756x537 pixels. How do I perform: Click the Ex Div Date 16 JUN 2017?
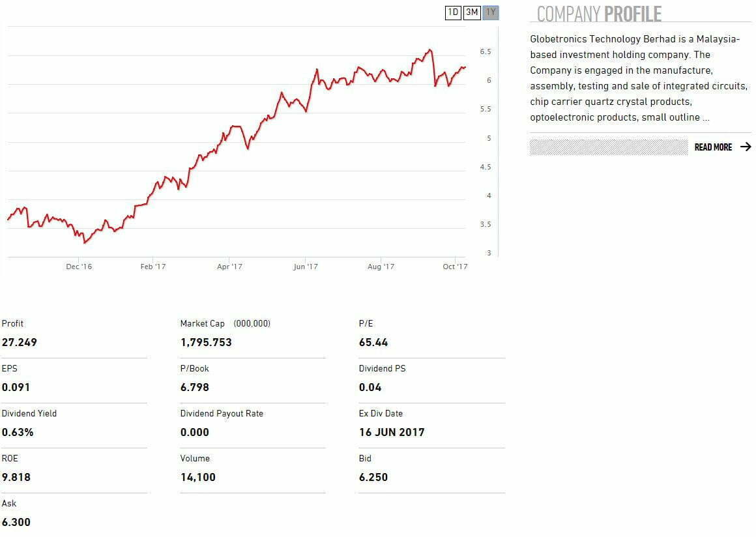391,432
